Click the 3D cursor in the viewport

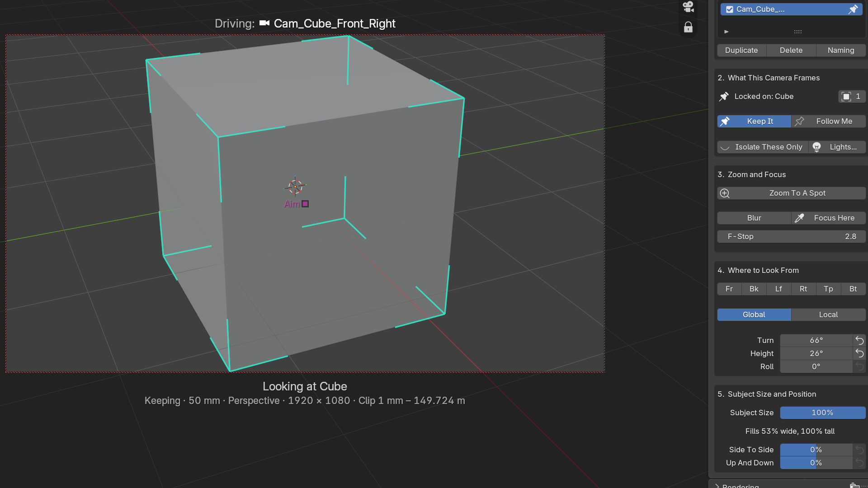coord(295,186)
